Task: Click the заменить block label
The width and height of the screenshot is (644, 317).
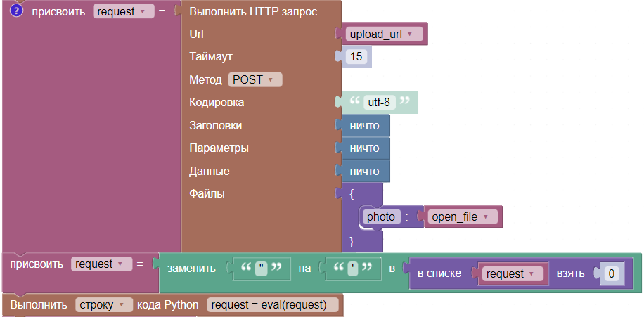Action: tap(191, 269)
